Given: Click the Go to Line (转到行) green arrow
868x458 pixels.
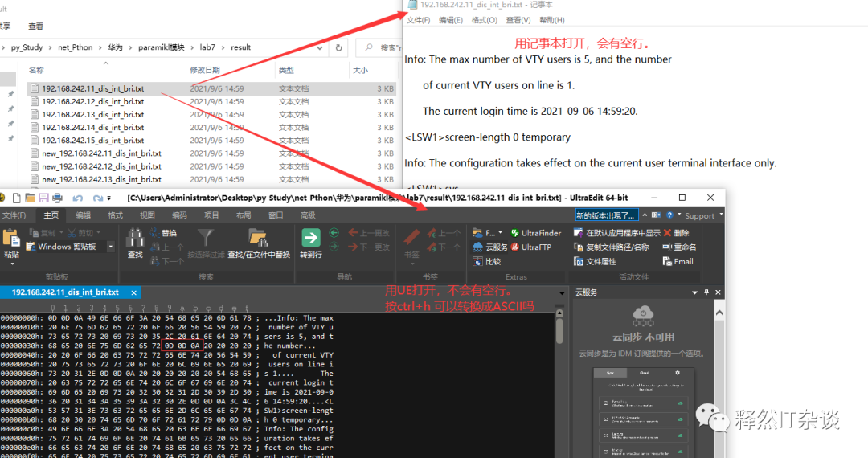Looking at the screenshot, I should [x=310, y=238].
